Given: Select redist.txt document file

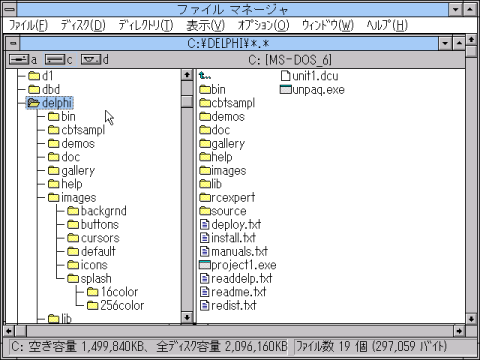Looking at the screenshot, I should [228, 305].
